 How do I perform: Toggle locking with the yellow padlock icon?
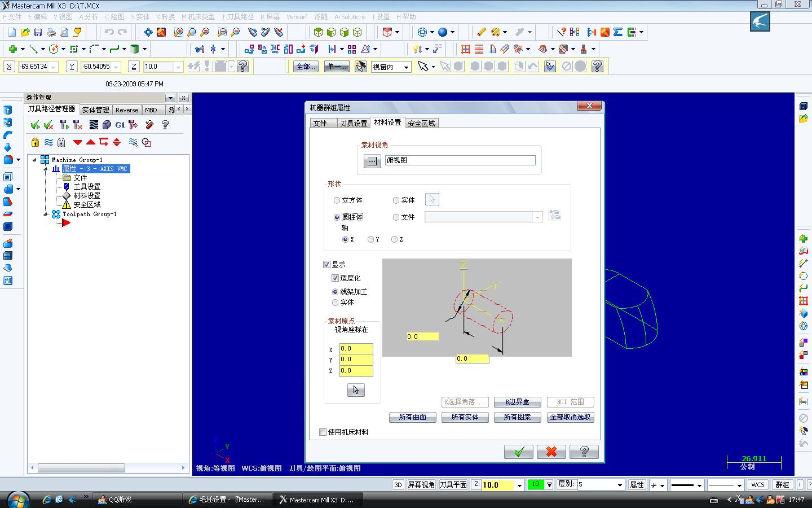pyautogui.click(x=35, y=142)
